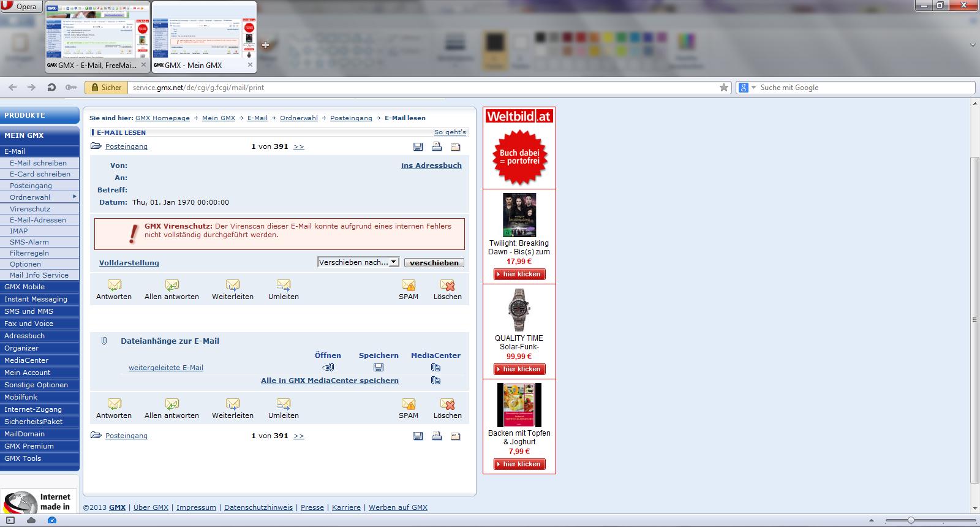Viewport: 980px width, 527px height.
Task: Open Filterregeln in the sidebar
Action: [29, 253]
